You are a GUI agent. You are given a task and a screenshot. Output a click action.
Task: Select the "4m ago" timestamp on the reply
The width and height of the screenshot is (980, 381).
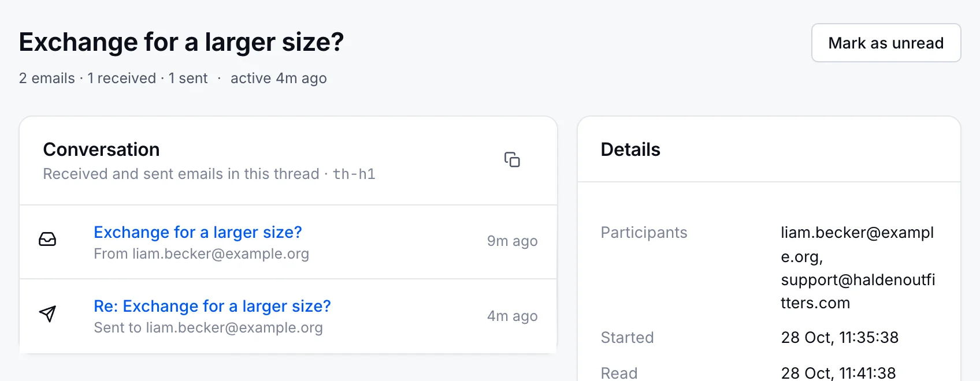coord(512,316)
